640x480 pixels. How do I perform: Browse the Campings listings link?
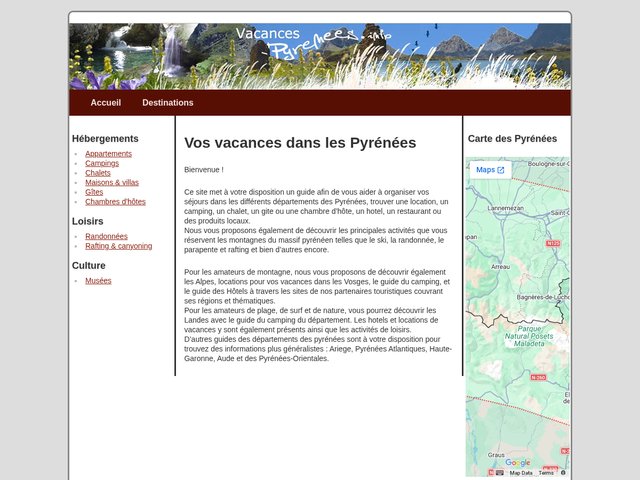pos(102,163)
